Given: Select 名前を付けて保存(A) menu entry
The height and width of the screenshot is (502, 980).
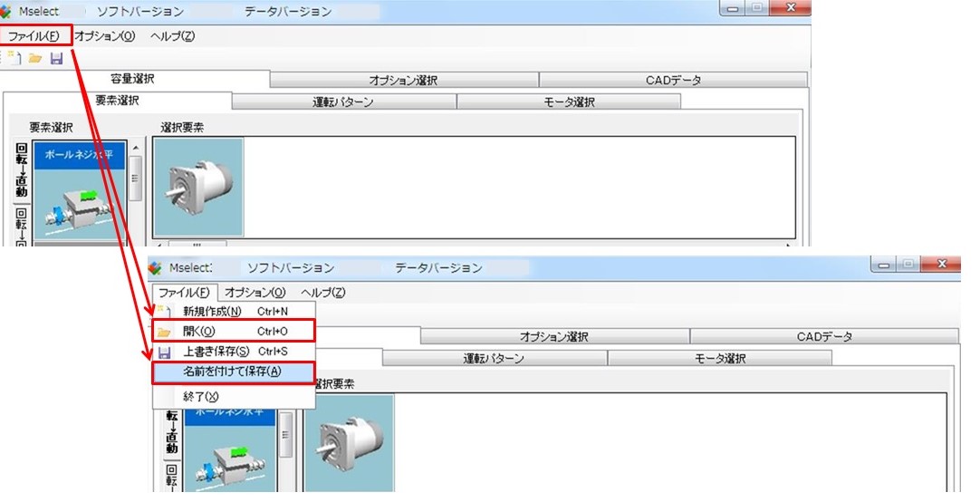Looking at the screenshot, I should point(233,372).
